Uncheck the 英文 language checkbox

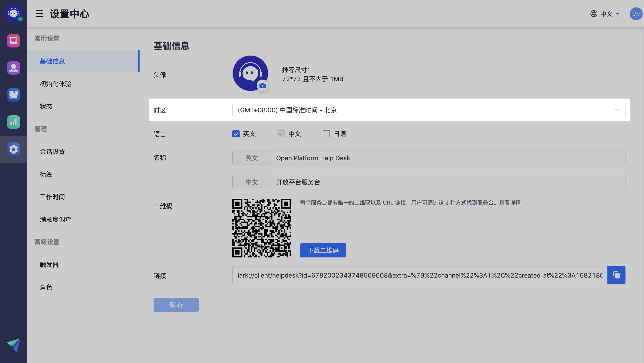click(236, 134)
